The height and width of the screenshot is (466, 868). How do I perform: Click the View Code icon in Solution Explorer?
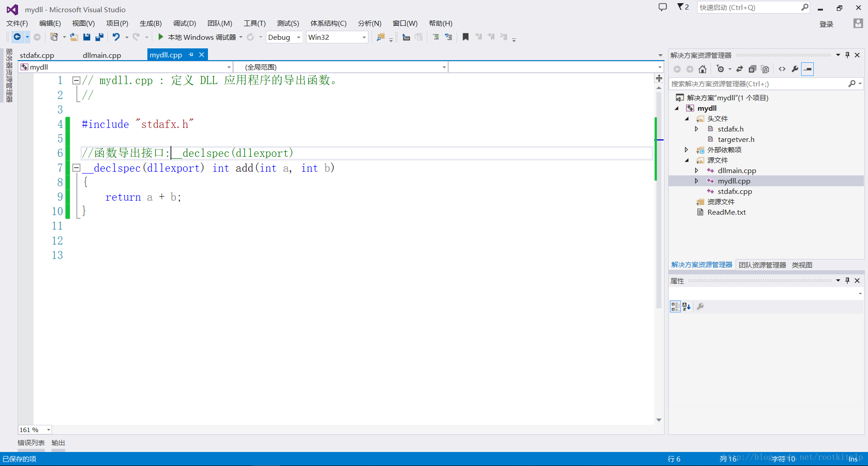click(x=782, y=69)
